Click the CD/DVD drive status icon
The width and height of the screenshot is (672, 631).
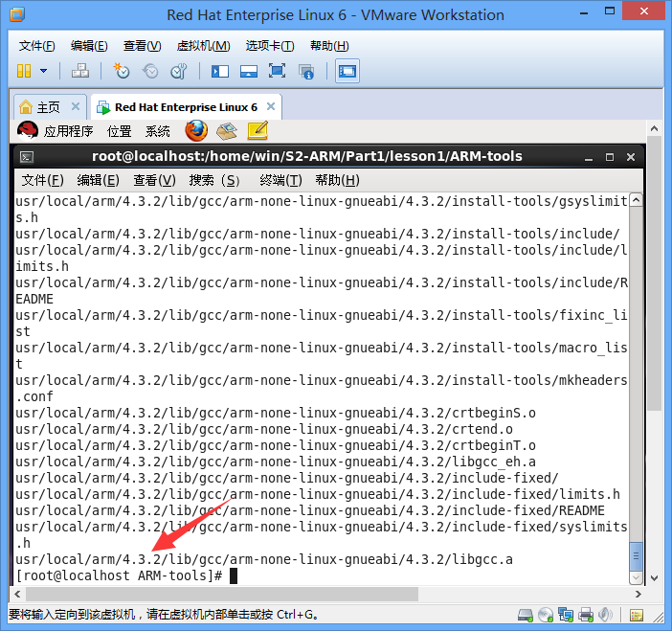pos(546,615)
